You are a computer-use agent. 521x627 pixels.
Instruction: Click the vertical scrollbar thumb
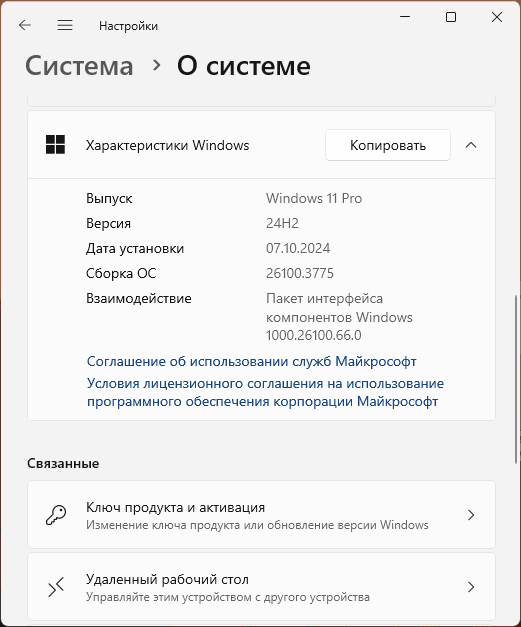point(516,379)
